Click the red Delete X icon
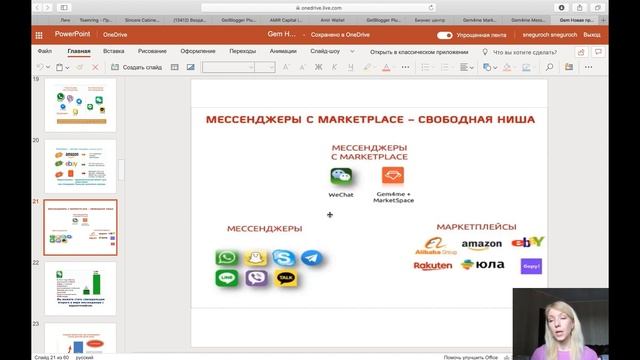This screenshot has width=640, height=360. coord(95,67)
